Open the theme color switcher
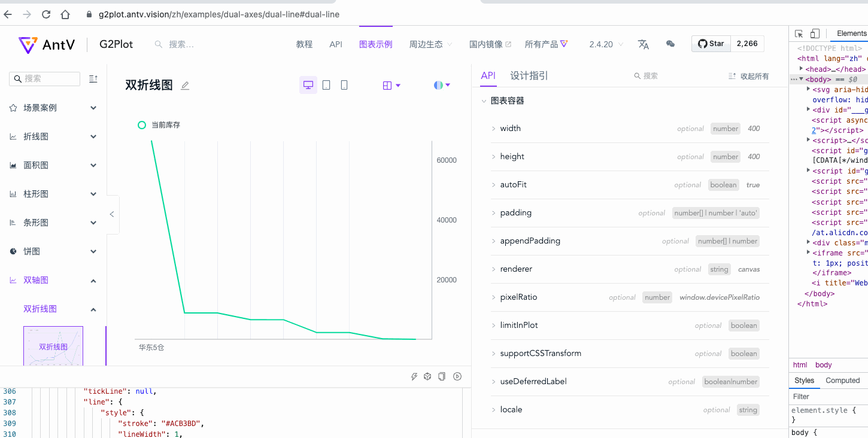The image size is (868, 438). [x=442, y=86]
